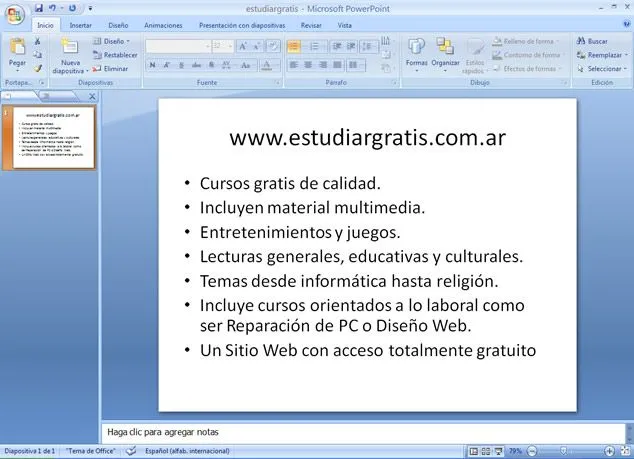
Task: Open character spacing options
Action: click(226, 65)
